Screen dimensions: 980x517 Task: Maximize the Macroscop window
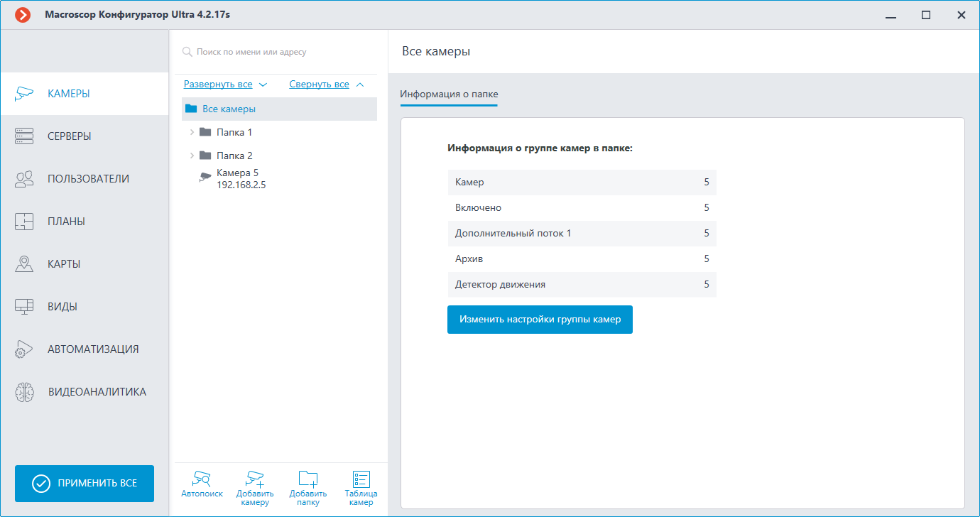[926, 15]
